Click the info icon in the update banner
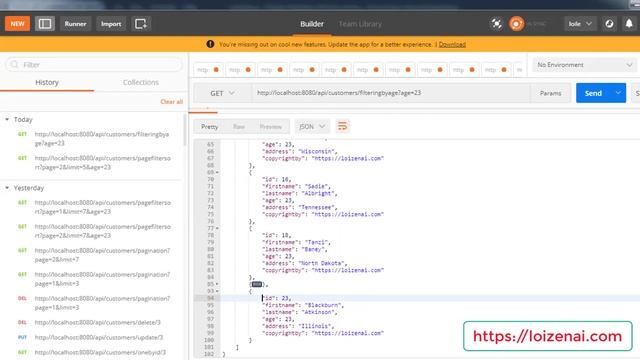 point(210,44)
